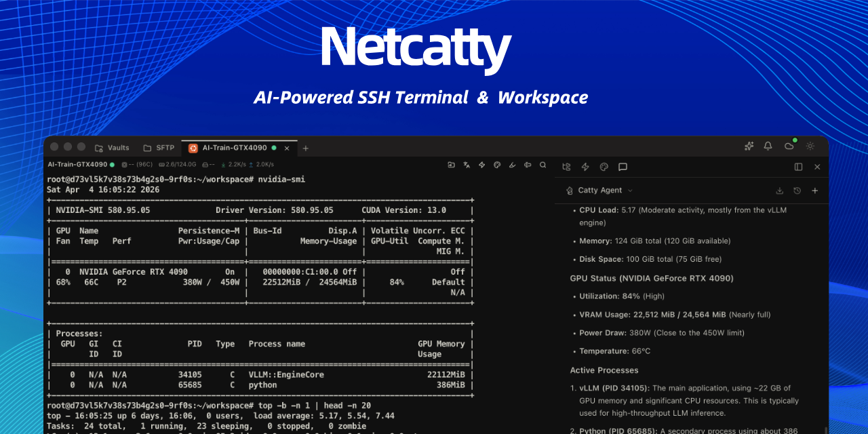Switch to the Vaults tab
This screenshot has height=434, width=868.
tap(112, 148)
